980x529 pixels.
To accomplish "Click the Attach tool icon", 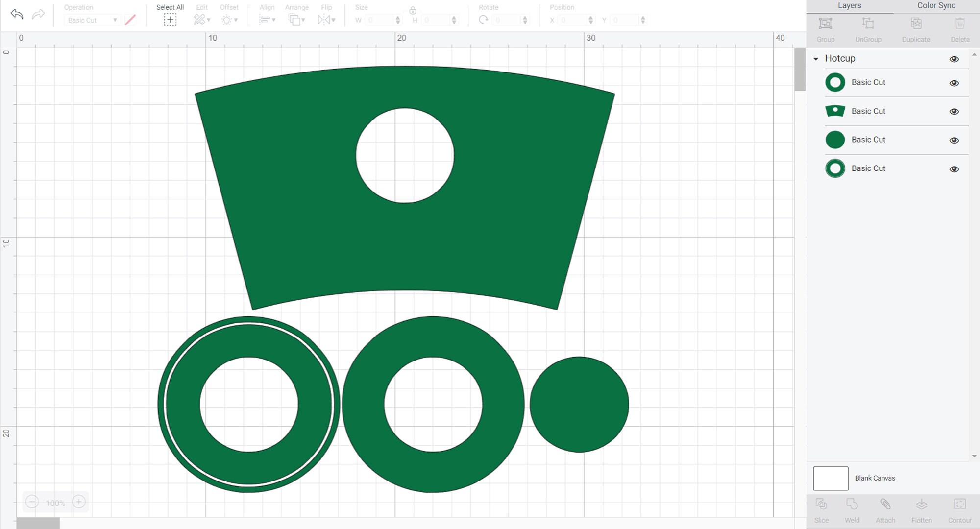I will click(885, 504).
